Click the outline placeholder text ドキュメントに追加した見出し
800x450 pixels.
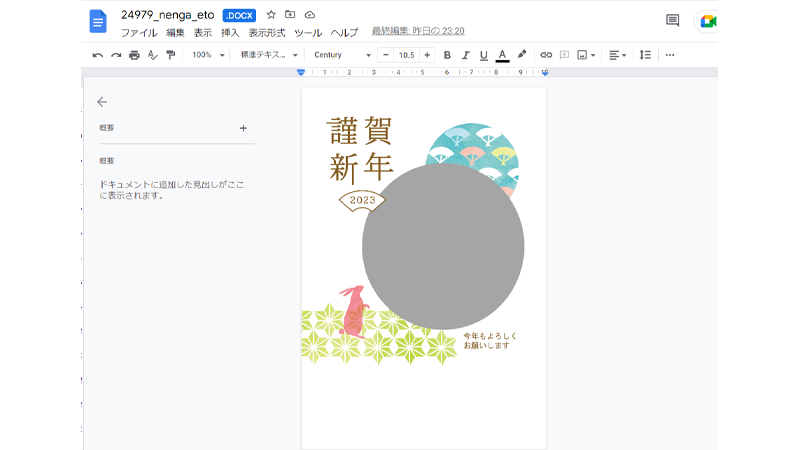[x=171, y=190]
